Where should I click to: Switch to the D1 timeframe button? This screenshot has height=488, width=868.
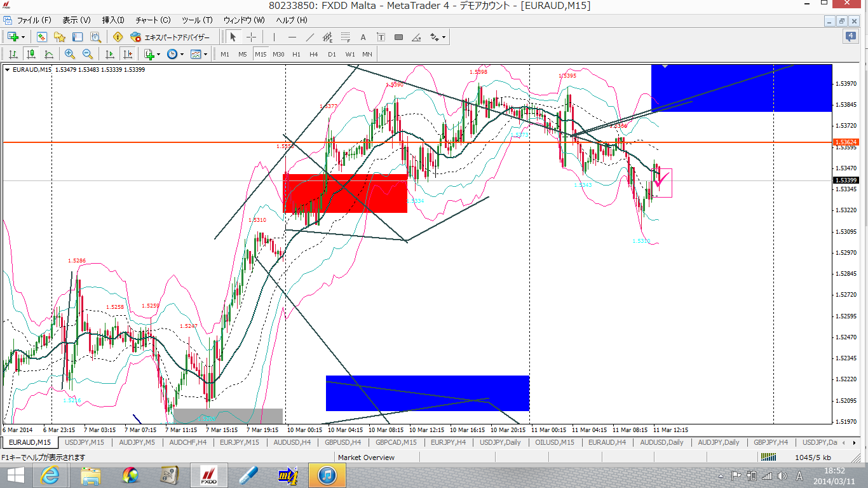332,54
